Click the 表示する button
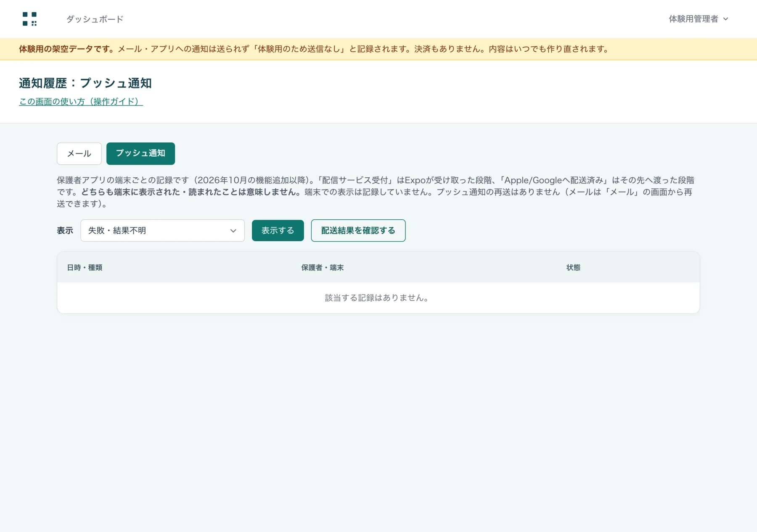The width and height of the screenshot is (757, 532). click(x=278, y=230)
